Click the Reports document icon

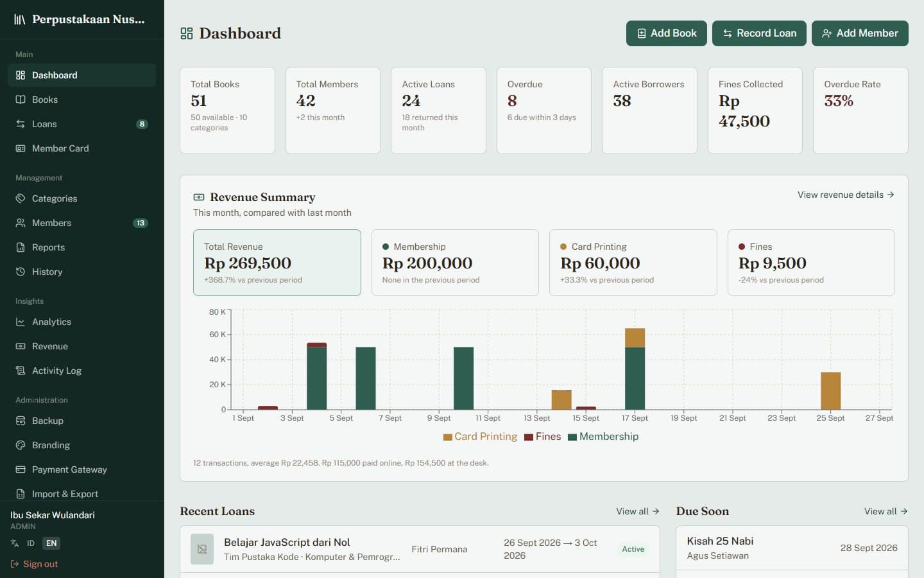[21, 247]
